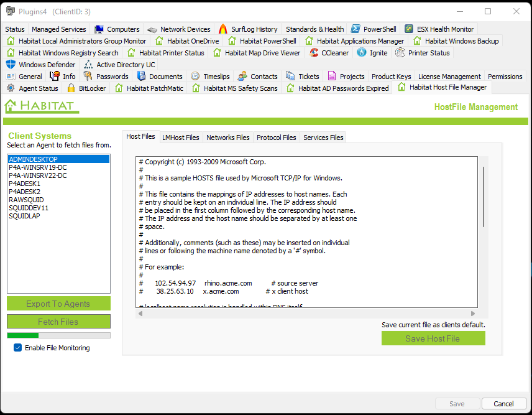The width and height of the screenshot is (532, 415).
Task: Click the Info tab icon
Action: point(55,76)
